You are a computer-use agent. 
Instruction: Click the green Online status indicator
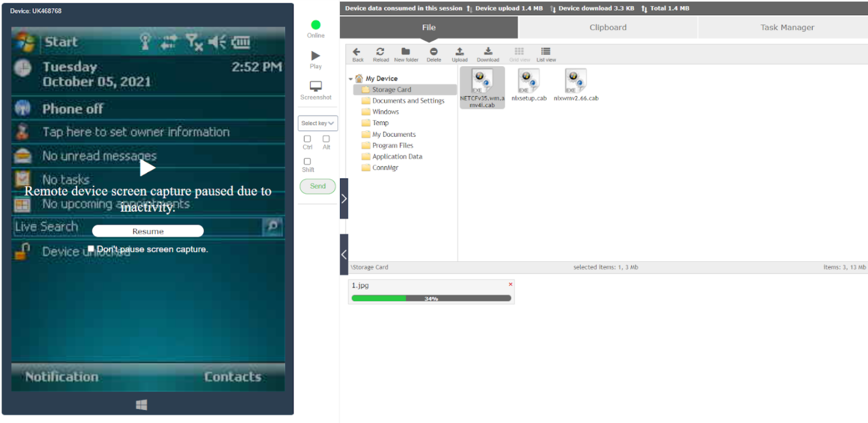316,25
